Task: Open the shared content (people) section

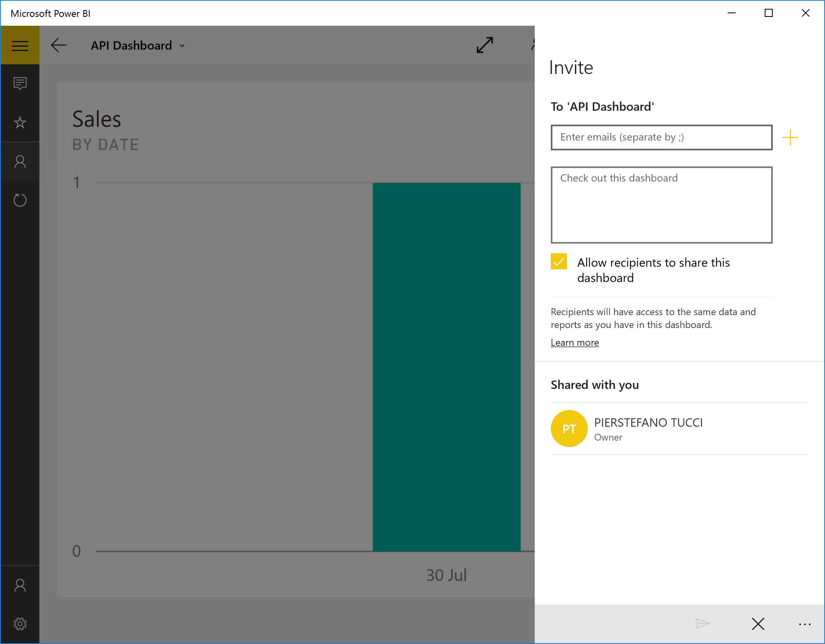Action: pos(20,162)
